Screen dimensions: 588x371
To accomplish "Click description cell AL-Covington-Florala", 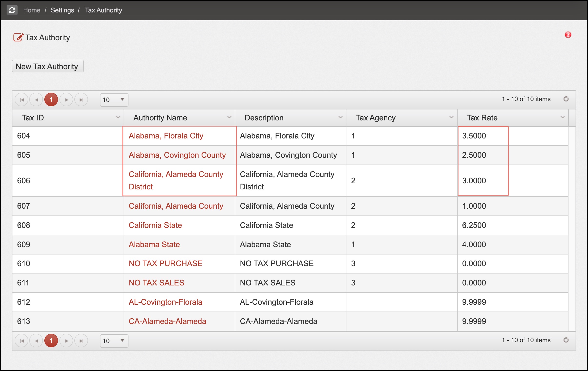I will point(291,302).
